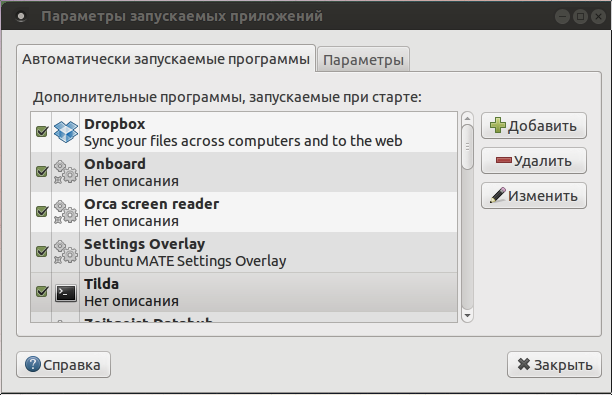Switch to the Параметры tab
Screen dimensions: 612x395
[x=363, y=60]
